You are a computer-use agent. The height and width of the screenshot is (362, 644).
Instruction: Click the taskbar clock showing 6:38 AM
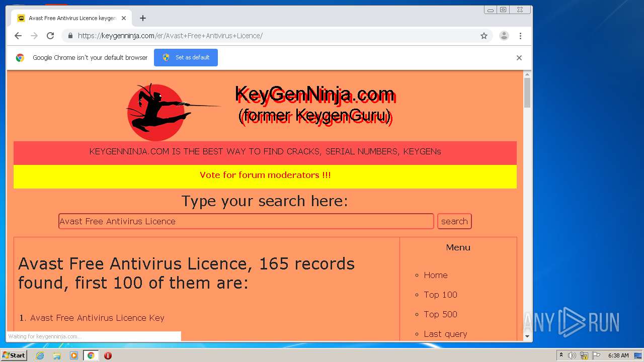pos(618,355)
